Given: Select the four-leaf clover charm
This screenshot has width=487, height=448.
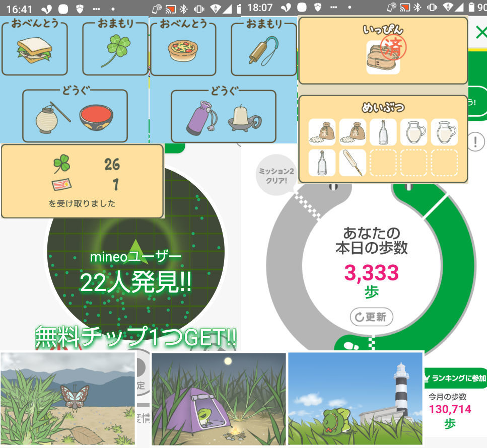Looking at the screenshot, I should (x=116, y=51).
